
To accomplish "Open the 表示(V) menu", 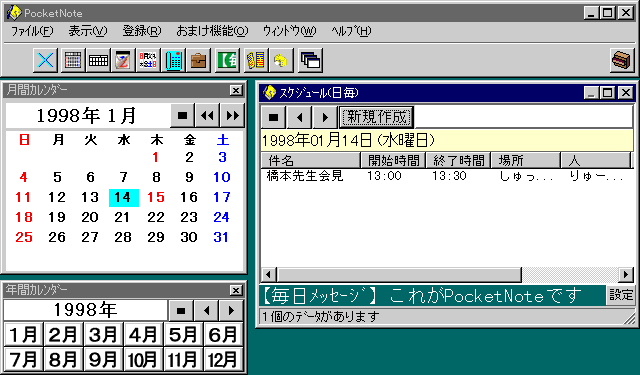I will pos(87,31).
